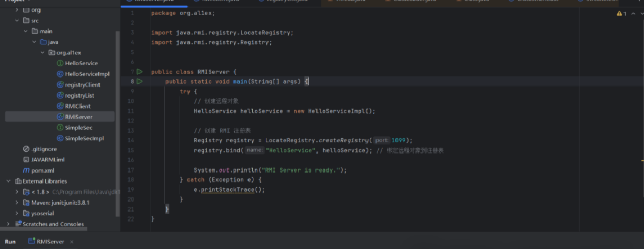Expand the ysoserial library node
This screenshot has width=644, height=249.
17,214
